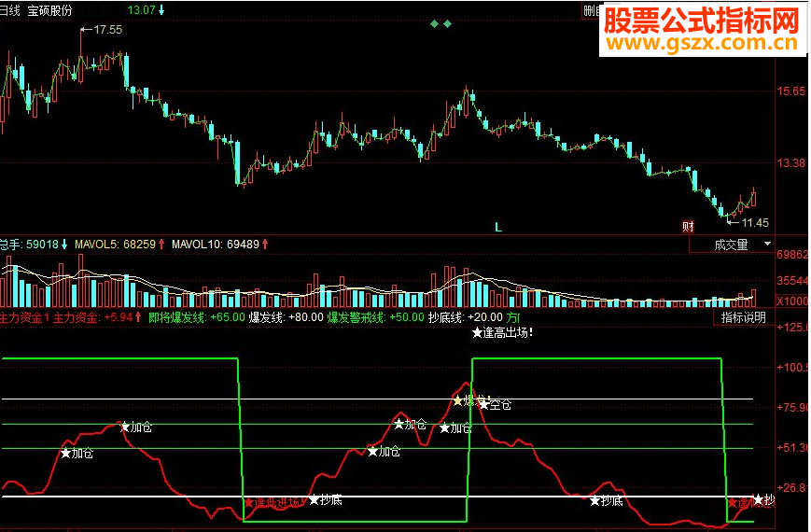Click the 11.45 low price label
This screenshot has width=811, height=532.
pos(755,223)
